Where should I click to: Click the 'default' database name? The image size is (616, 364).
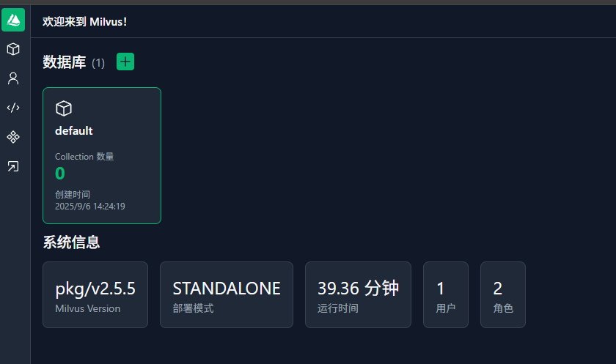[x=74, y=130]
